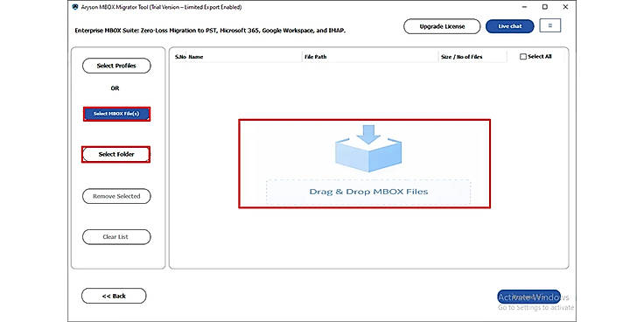Open the Select Folder button
Image resolution: width=644 pixels, height=322 pixels.
coord(116,154)
